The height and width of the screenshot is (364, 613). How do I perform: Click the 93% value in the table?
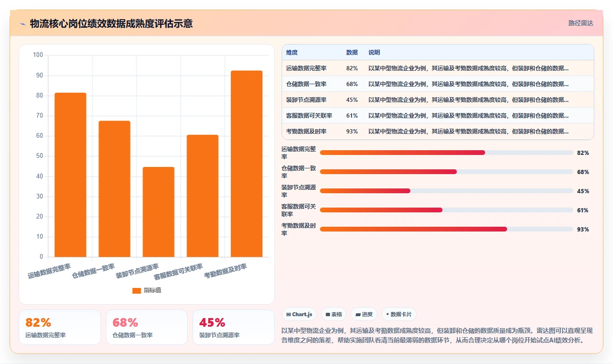pos(352,132)
